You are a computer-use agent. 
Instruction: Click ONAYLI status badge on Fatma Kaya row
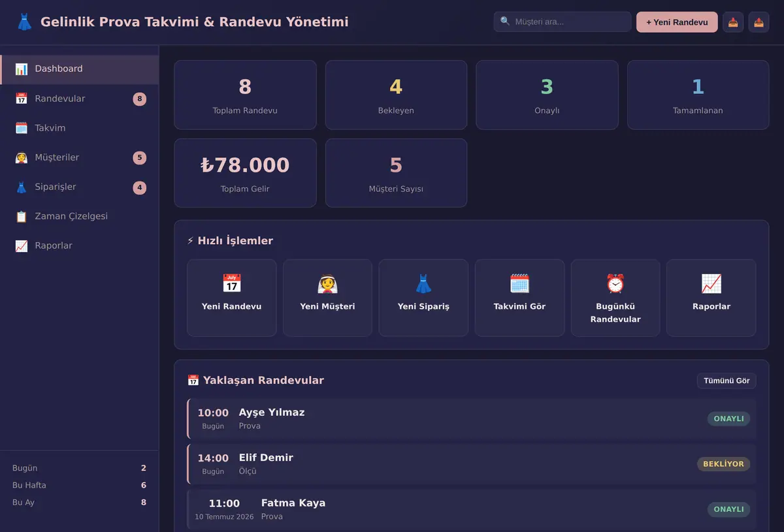[728, 509]
